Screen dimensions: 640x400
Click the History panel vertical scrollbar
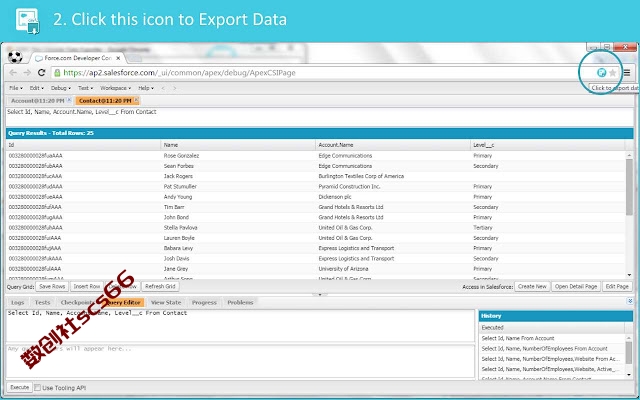click(629, 353)
